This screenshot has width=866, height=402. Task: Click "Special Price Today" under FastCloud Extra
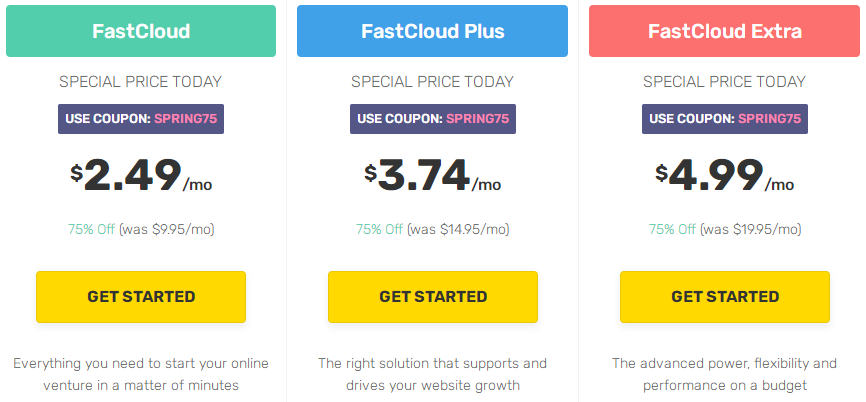724,82
